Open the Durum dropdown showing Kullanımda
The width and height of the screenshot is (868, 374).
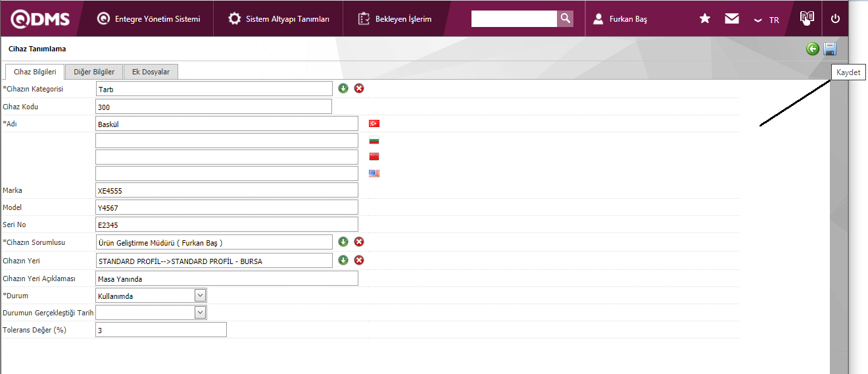151,296
